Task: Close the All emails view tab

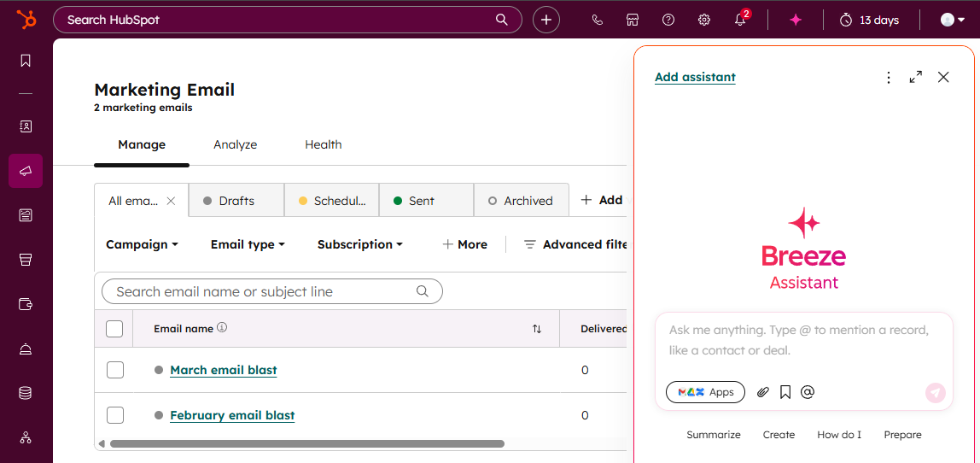Action: pyautogui.click(x=171, y=201)
